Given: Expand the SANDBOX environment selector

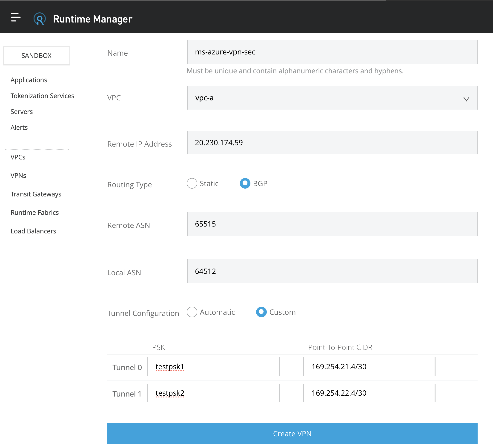Looking at the screenshot, I should [36, 55].
